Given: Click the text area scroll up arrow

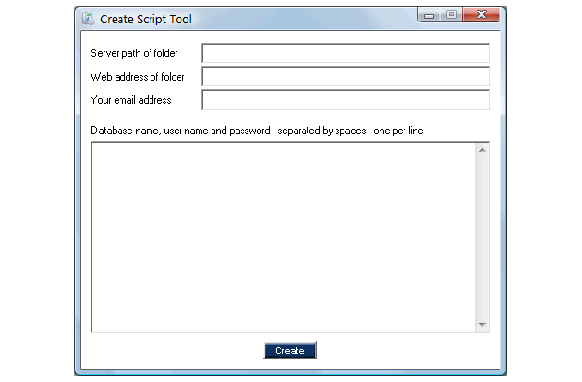Looking at the screenshot, I should pos(483,150).
